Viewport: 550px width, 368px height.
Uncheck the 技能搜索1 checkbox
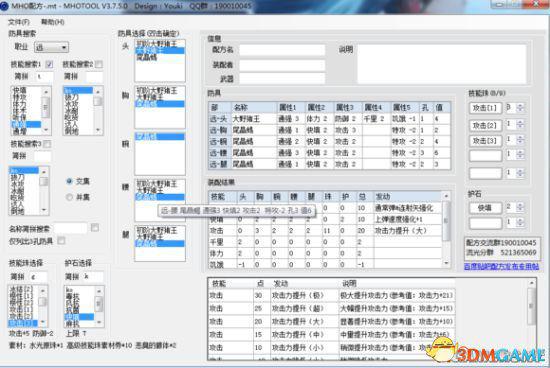click(49, 64)
